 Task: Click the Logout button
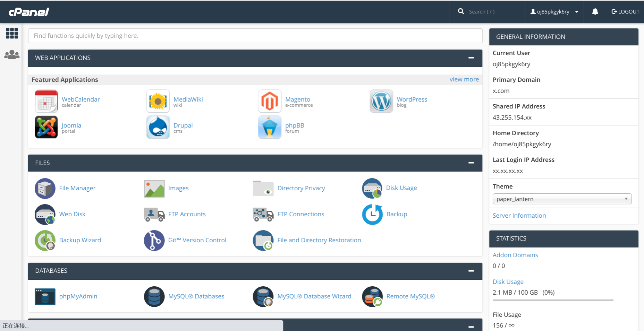(x=625, y=12)
